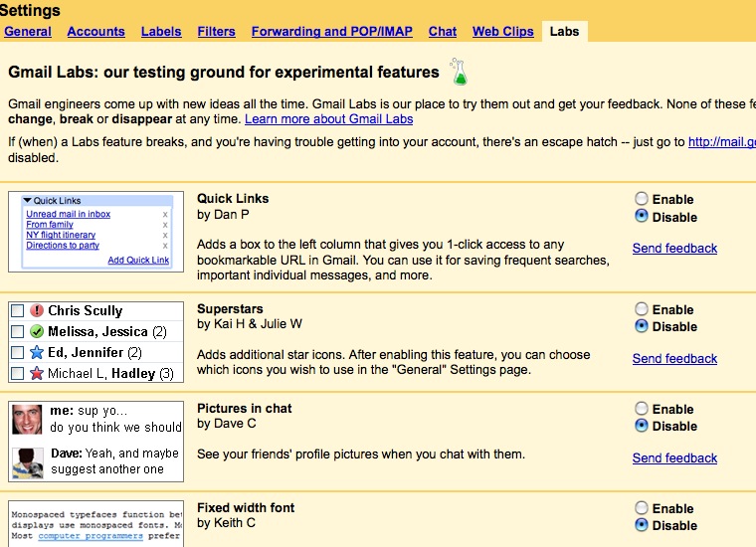
Task: Click red exclamation icon beside Chris Scully
Action: pos(37,310)
